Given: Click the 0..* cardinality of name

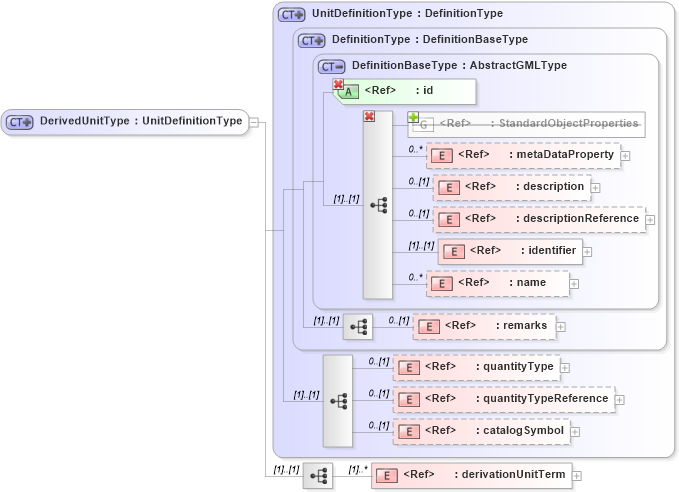Looking at the screenshot, I should pyautogui.click(x=415, y=277).
